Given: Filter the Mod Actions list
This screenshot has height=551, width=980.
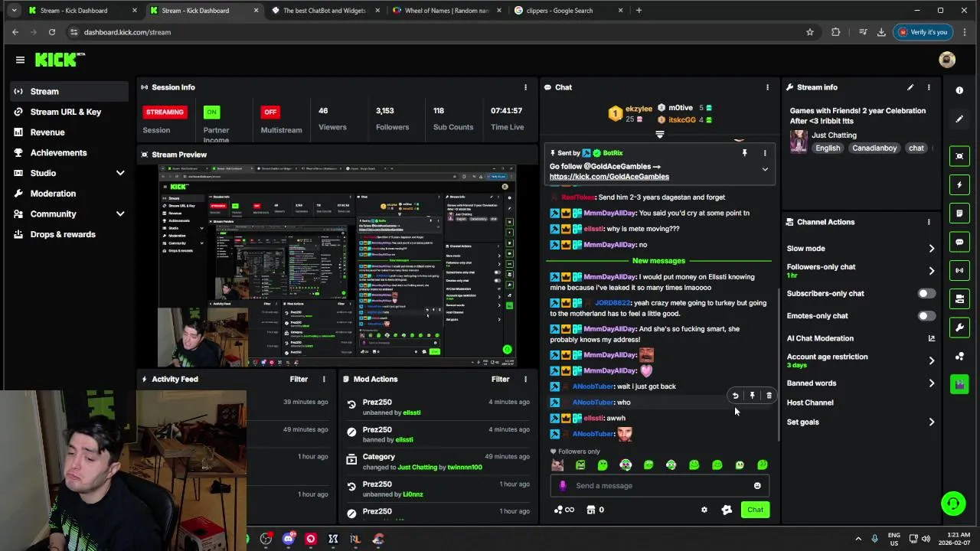Looking at the screenshot, I should pyautogui.click(x=500, y=379).
